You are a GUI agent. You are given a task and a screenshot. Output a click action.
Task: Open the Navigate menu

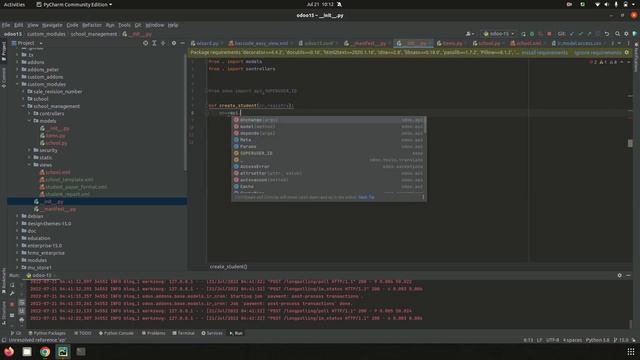[x=52, y=25]
